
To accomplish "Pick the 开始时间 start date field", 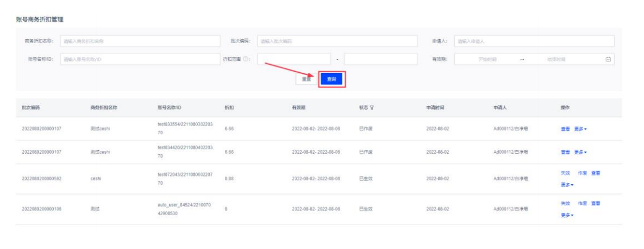I will point(487,59).
